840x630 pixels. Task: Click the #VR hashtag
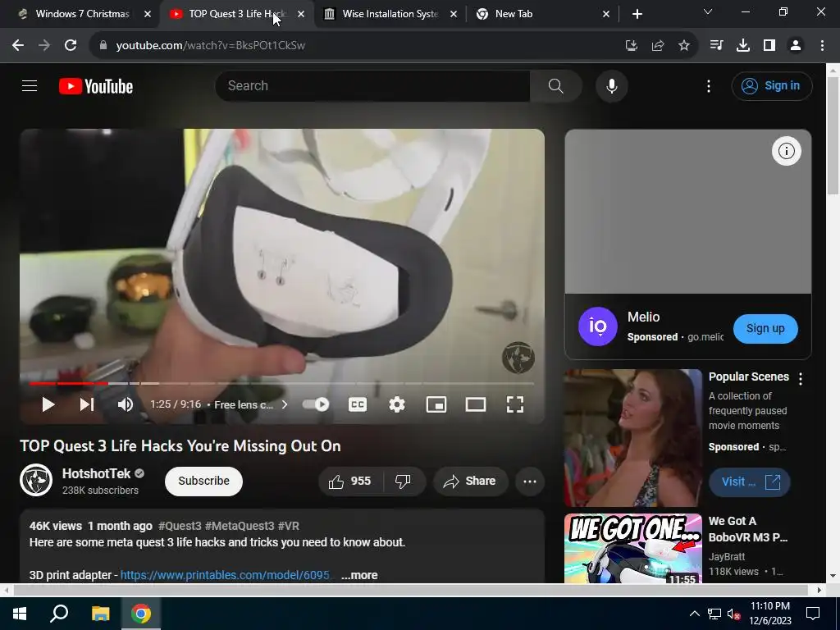[x=289, y=526]
